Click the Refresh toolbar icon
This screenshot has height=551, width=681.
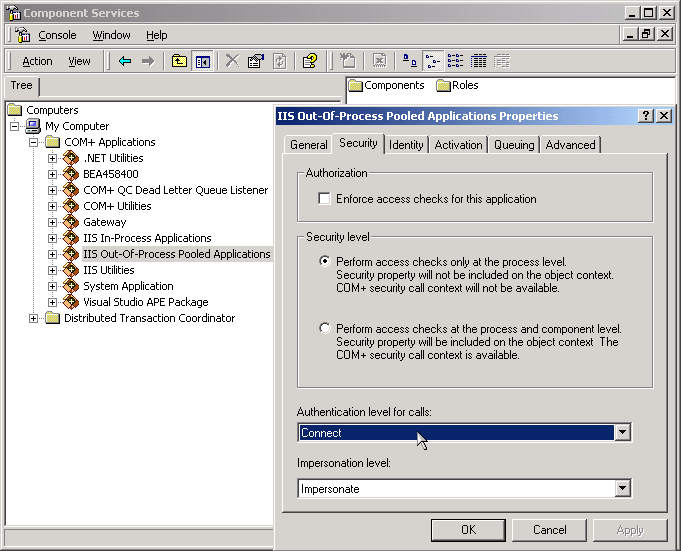(x=279, y=61)
